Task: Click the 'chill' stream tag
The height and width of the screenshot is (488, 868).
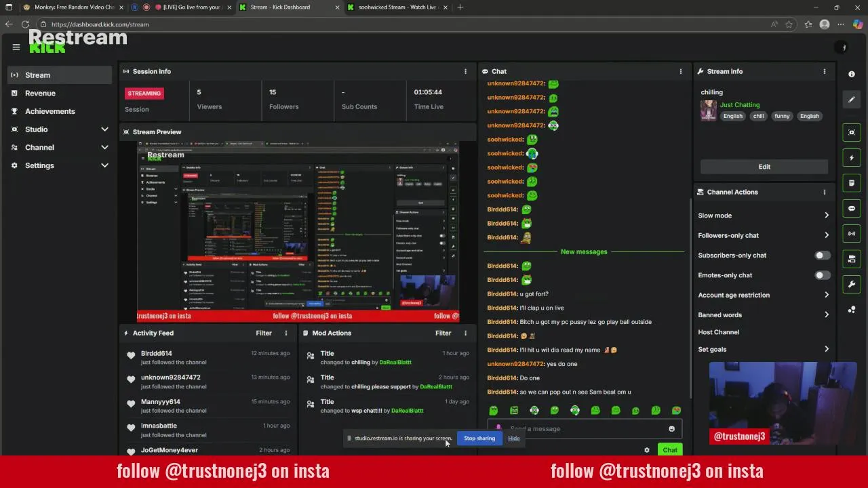Action: coord(758,116)
